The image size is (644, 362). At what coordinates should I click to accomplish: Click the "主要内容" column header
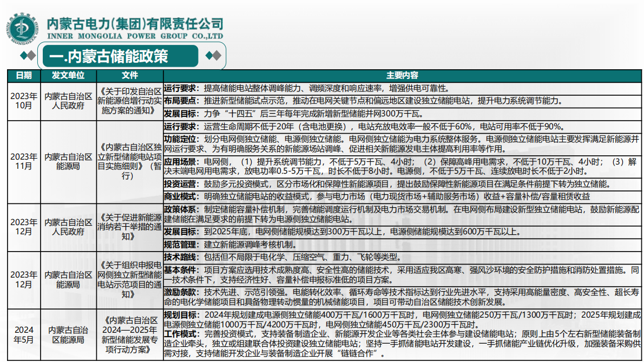(403, 76)
